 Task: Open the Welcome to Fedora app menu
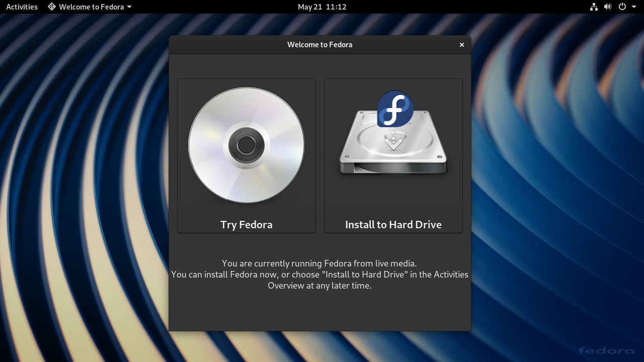90,7
